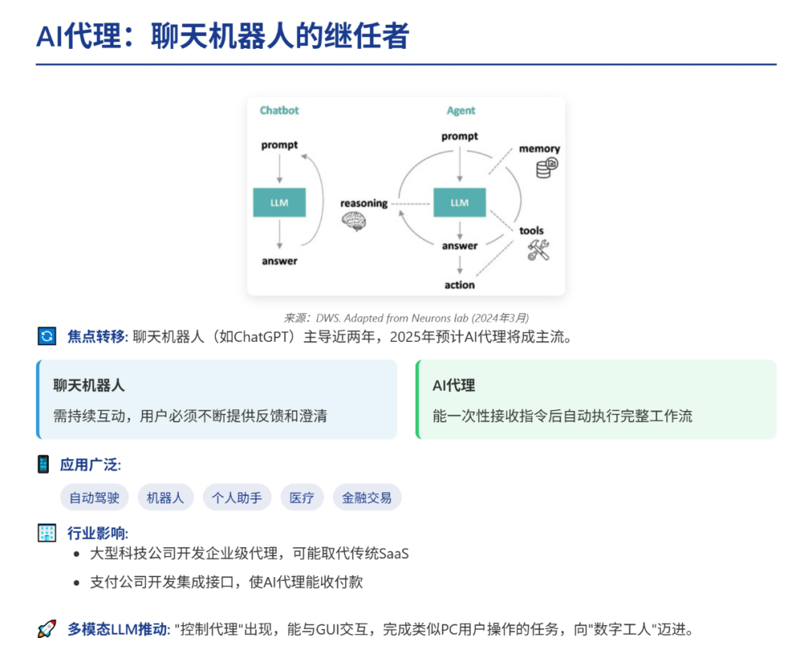Click the source caption DWS. Adapted from Neurons lab

[406, 318]
